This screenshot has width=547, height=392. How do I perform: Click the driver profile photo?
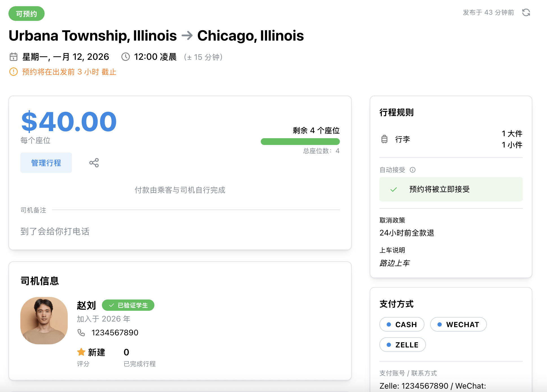pyautogui.click(x=44, y=320)
